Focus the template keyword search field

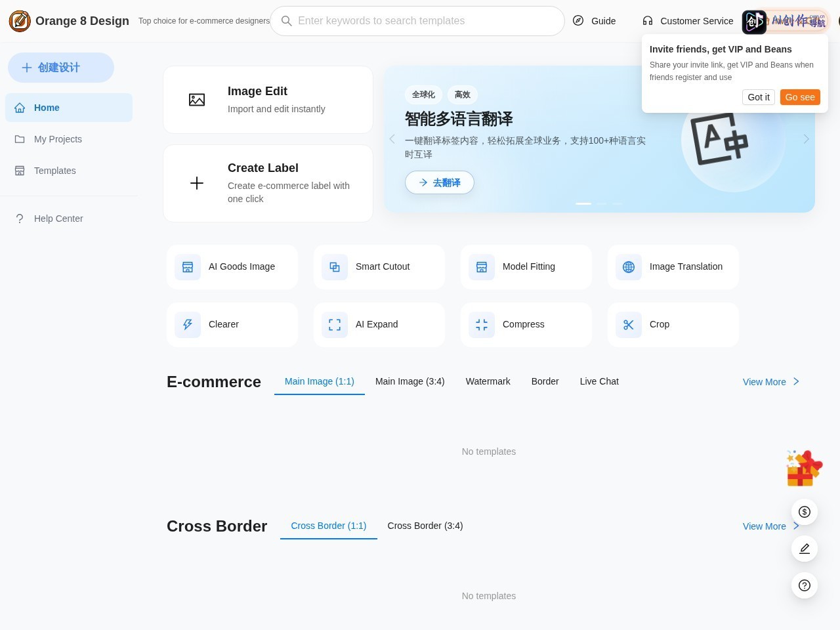[x=417, y=21]
